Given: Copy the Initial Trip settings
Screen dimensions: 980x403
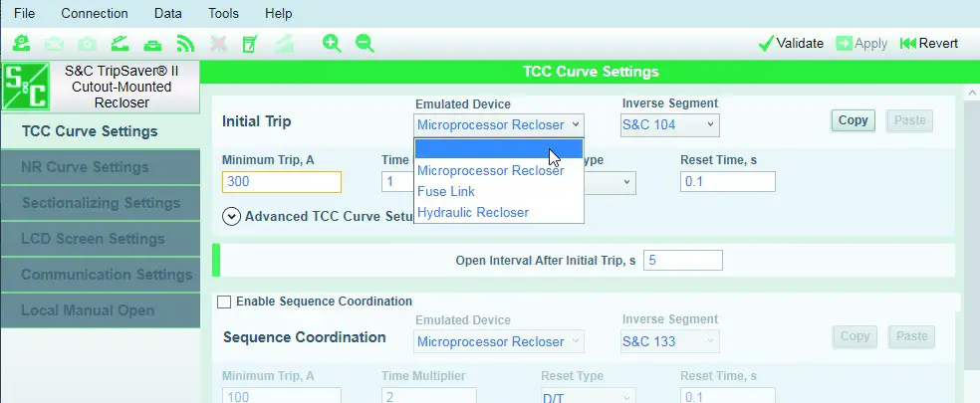Looking at the screenshot, I should [x=853, y=120].
